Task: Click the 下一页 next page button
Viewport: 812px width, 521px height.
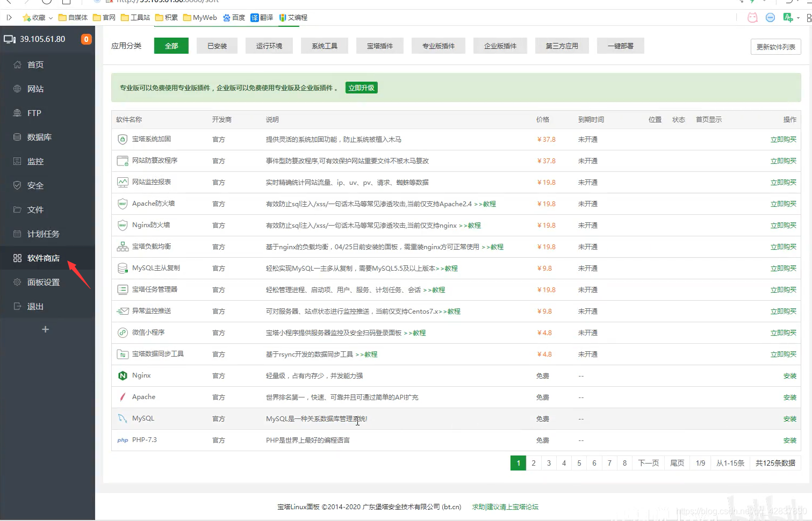Action: 649,463
